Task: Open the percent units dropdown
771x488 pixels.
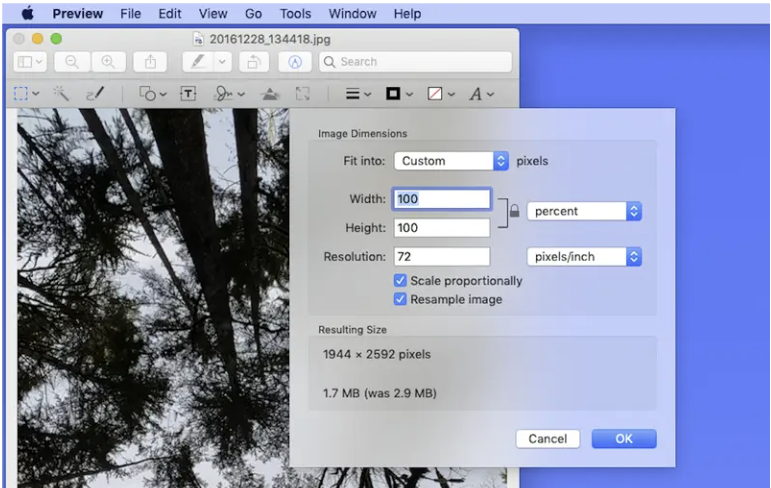Action: pyautogui.click(x=584, y=211)
